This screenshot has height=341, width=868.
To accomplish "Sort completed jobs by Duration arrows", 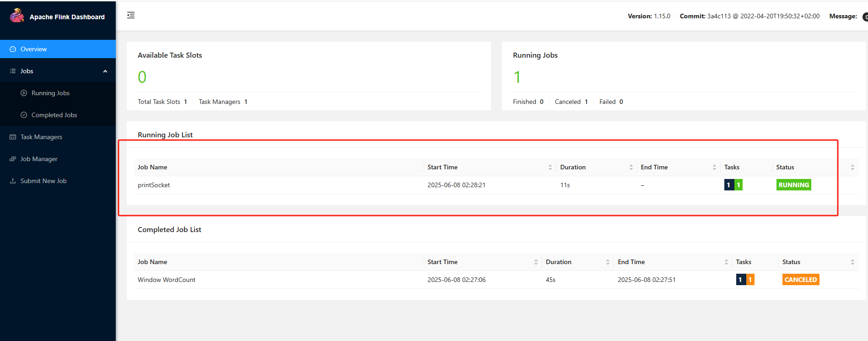I will pyautogui.click(x=608, y=262).
